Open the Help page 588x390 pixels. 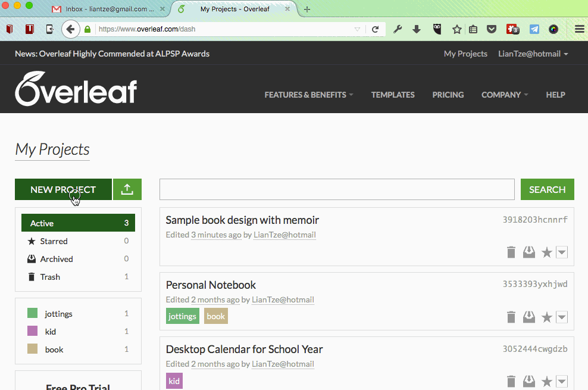555,95
